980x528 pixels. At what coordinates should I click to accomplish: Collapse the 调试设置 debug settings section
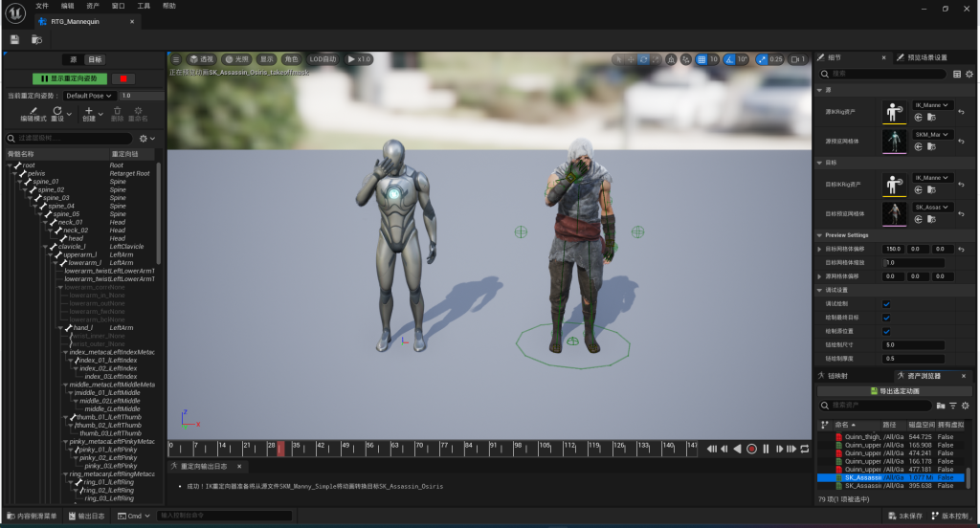tap(820, 291)
